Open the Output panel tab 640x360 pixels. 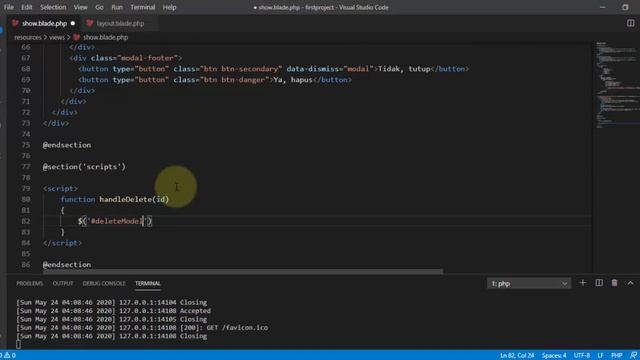[x=63, y=283]
